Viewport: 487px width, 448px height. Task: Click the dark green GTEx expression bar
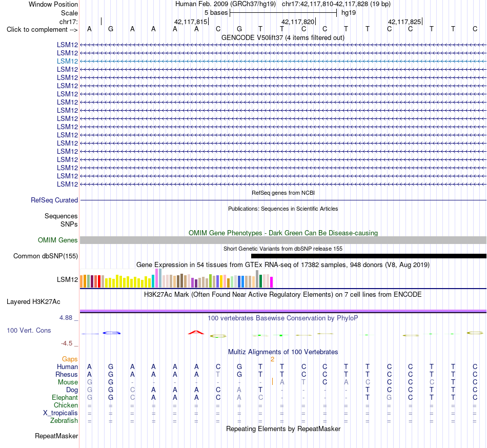[260, 281]
